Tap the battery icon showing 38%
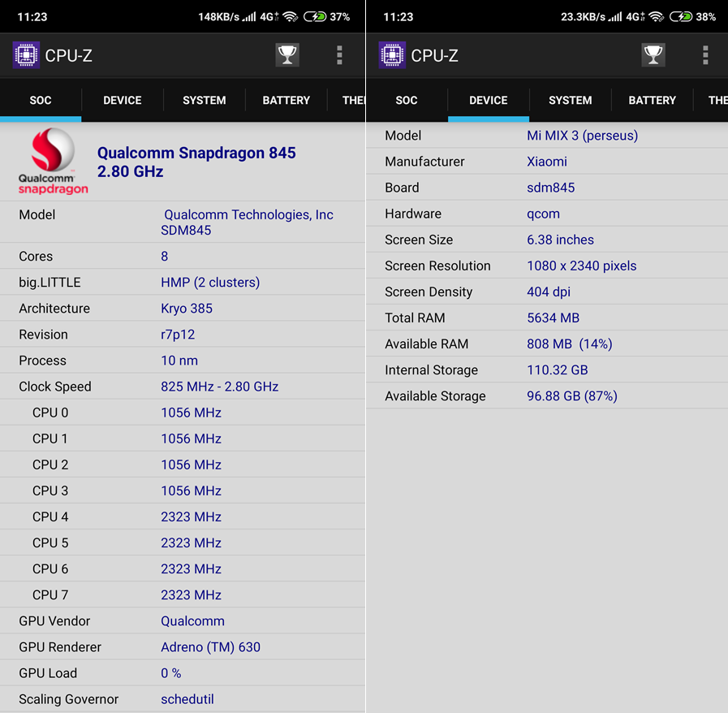 (681, 17)
